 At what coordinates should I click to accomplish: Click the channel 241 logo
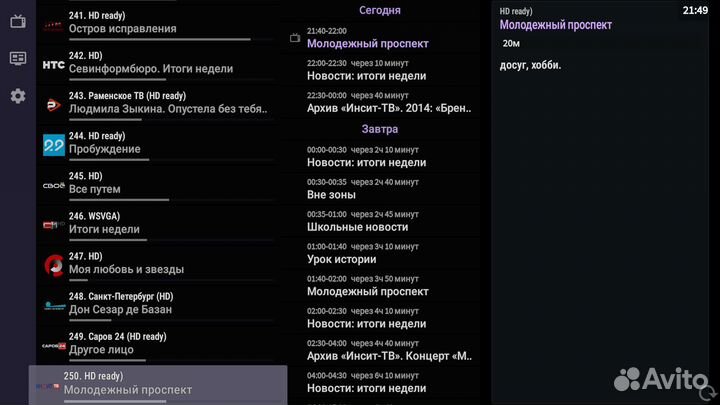[x=53, y=25]
